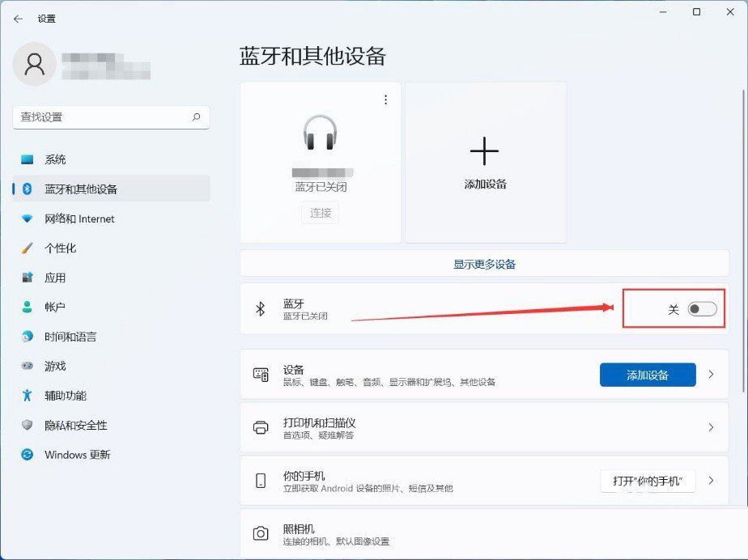
Task: Click the keyboard-mouse icon in 设备 row
Action: tap(261, 375)
